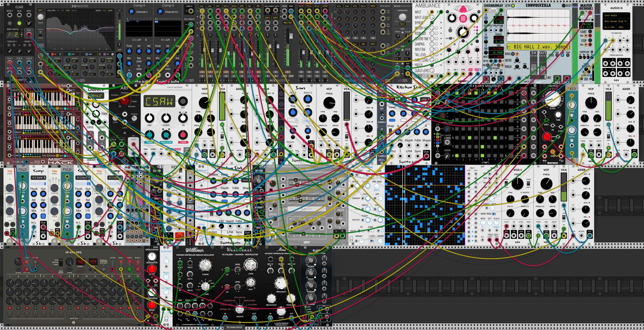Click the FADE CV 1-8 jack on MixMaster
Viewport: 644px width, 330px height.
[x=191, y=11]
